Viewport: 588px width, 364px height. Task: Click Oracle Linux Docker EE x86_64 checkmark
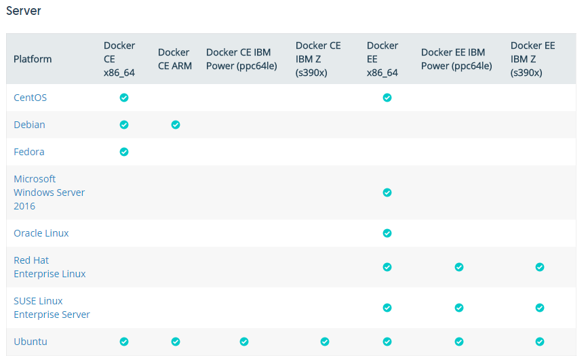point(387,233)
